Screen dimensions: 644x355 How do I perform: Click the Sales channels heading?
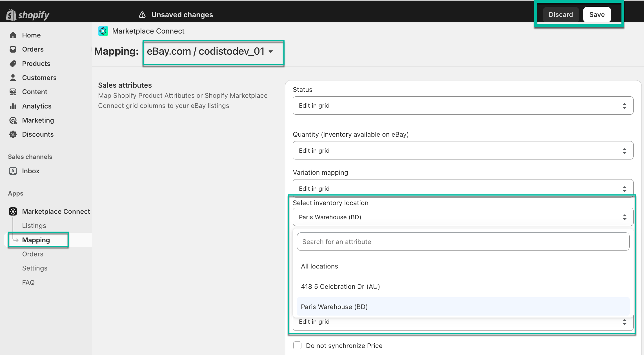point(30,157)
